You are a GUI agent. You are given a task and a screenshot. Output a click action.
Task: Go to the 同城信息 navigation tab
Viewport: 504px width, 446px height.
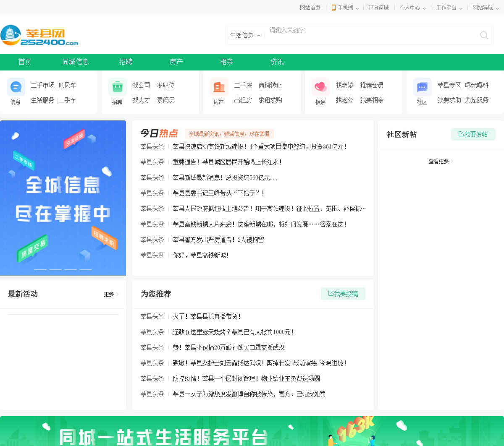click(x=76, y=62)
